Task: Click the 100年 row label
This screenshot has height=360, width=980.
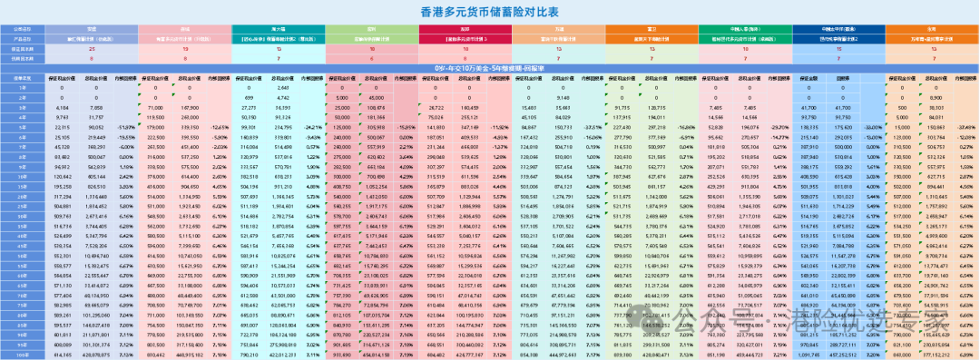Action: pos(23,355)
